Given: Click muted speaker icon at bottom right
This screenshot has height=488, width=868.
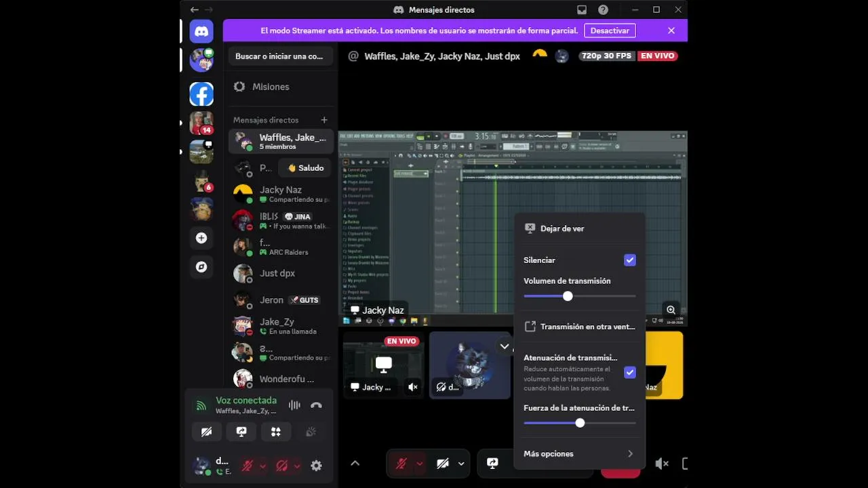Looking at the screenshot, I should coord(662,464).
